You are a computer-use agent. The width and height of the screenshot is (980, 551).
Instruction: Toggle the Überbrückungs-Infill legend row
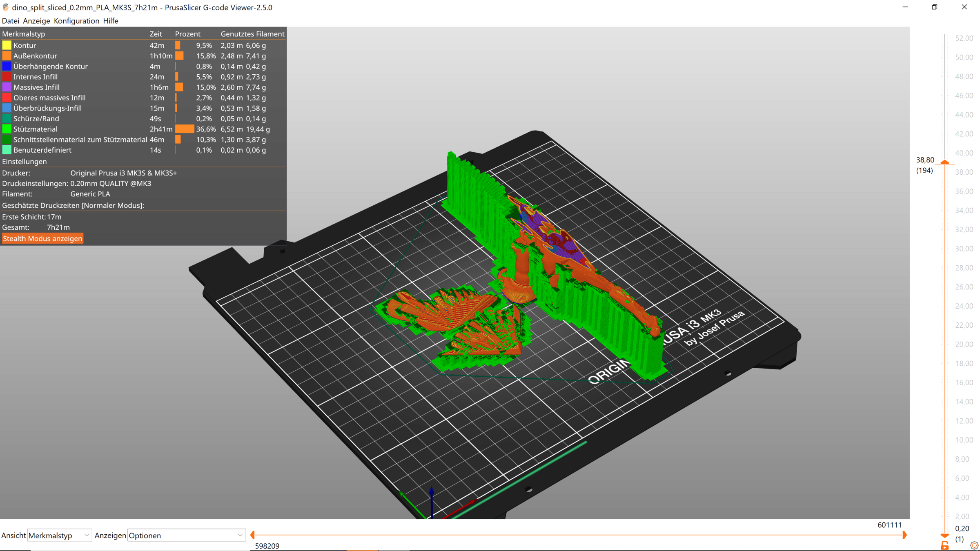click(x=143, y=108)
